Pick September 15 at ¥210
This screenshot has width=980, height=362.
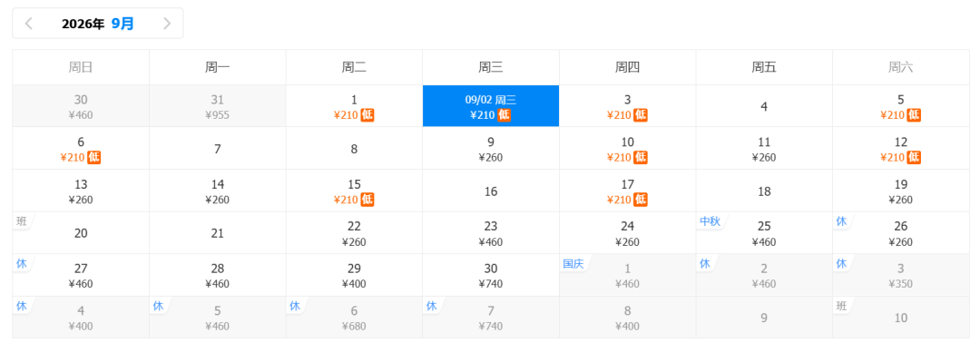[x=355, y=191]
